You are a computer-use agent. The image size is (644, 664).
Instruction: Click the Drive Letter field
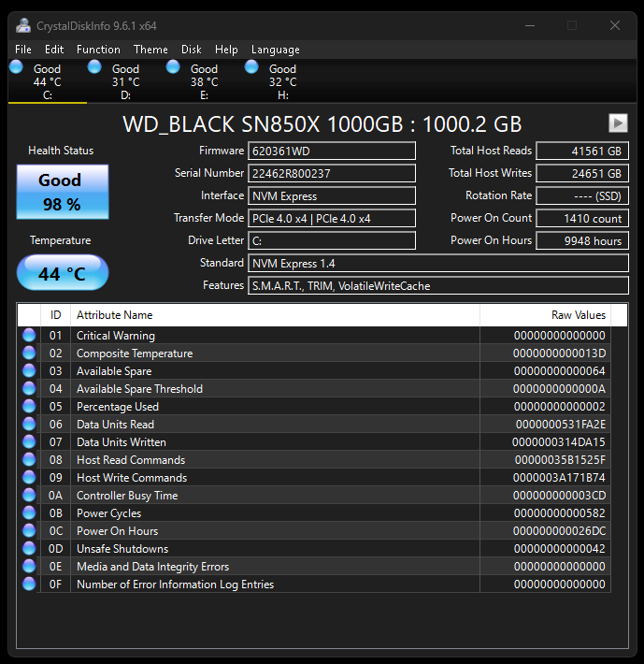332,240
